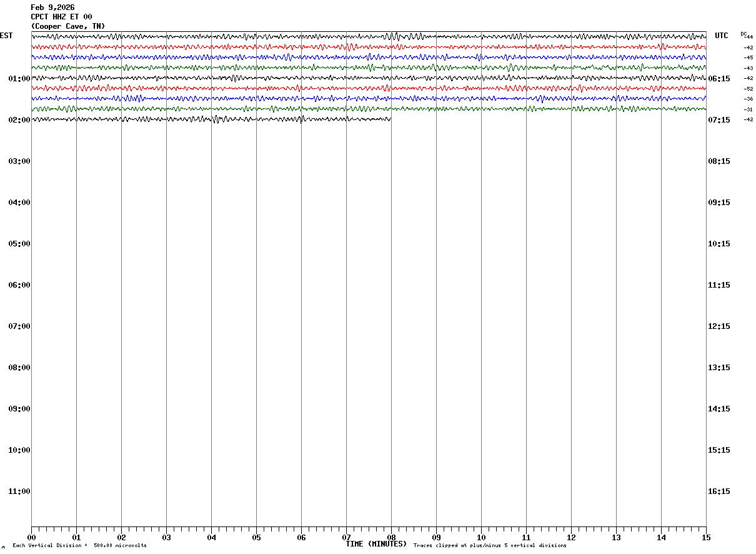Click minute tick label 01

pyautogui.click(x=76, y=537)
